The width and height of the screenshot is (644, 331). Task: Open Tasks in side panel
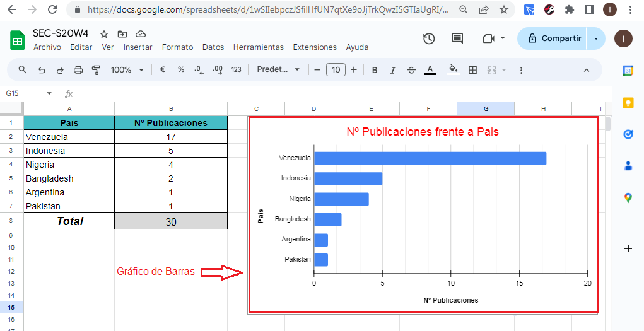[x=628, y=134]
